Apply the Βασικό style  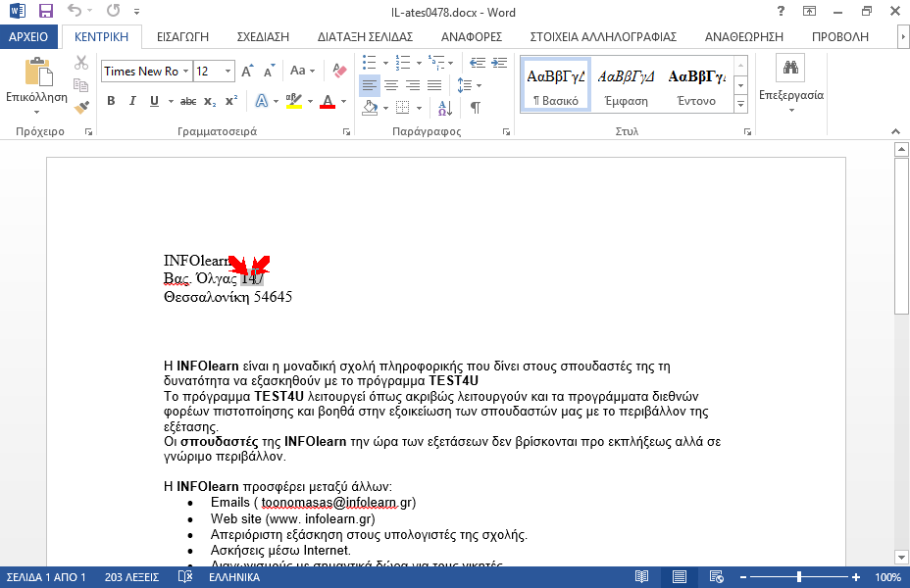coord(556,84)
